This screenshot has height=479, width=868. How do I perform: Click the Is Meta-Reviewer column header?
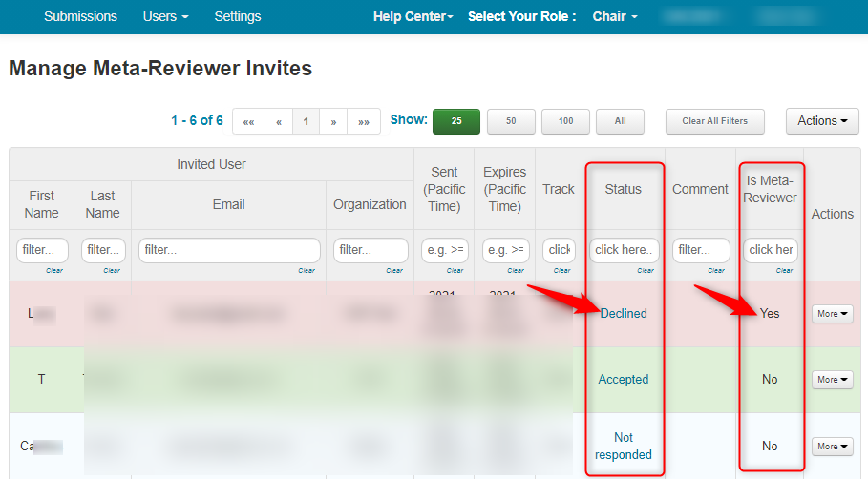pos(770,189)
